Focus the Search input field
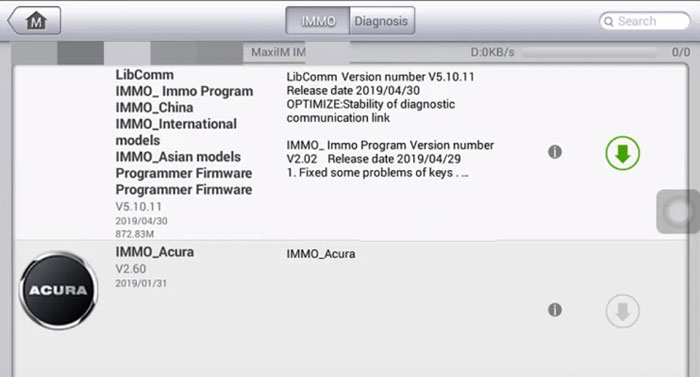 (x=645, y=21)
